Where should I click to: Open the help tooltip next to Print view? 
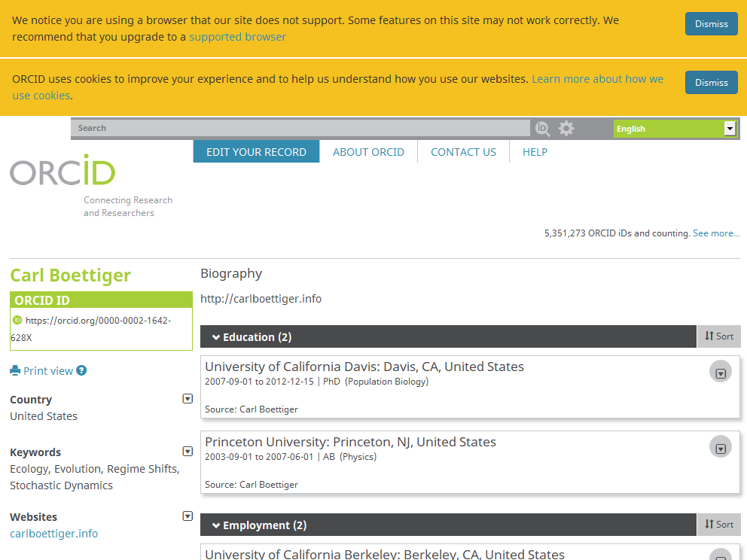(x=81, y=370)
